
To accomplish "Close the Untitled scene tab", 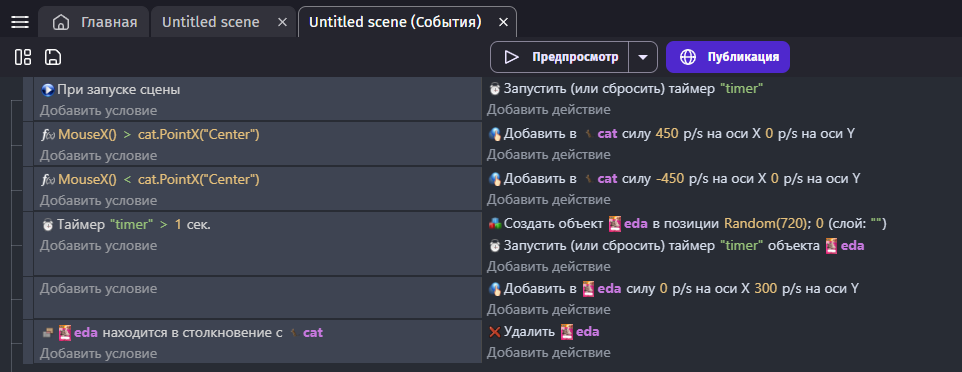I will (282, 22).
